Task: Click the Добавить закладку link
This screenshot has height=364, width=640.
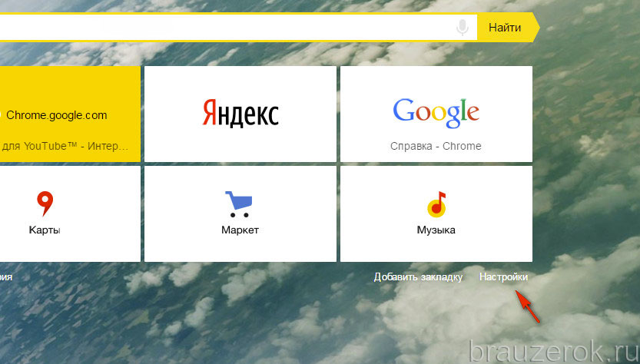Action: pyautogui.click(x=419, y=277)
